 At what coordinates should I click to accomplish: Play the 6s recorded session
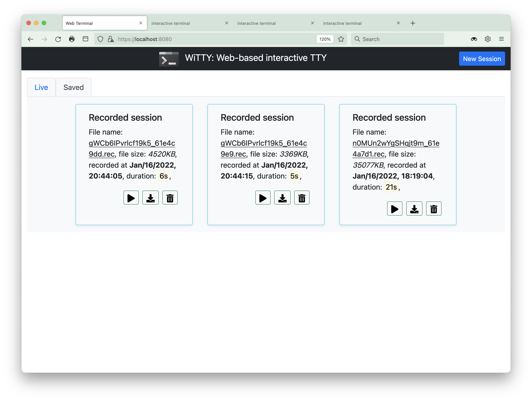[131, 198]
